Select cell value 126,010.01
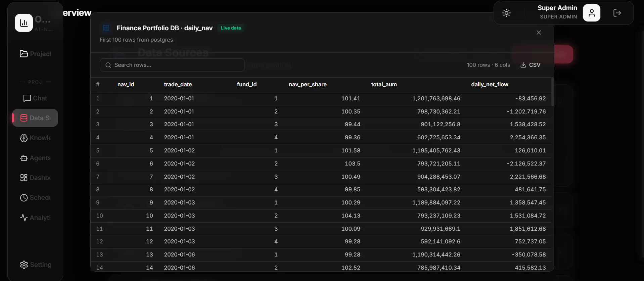The image size is (644, 281). point(531,151)
